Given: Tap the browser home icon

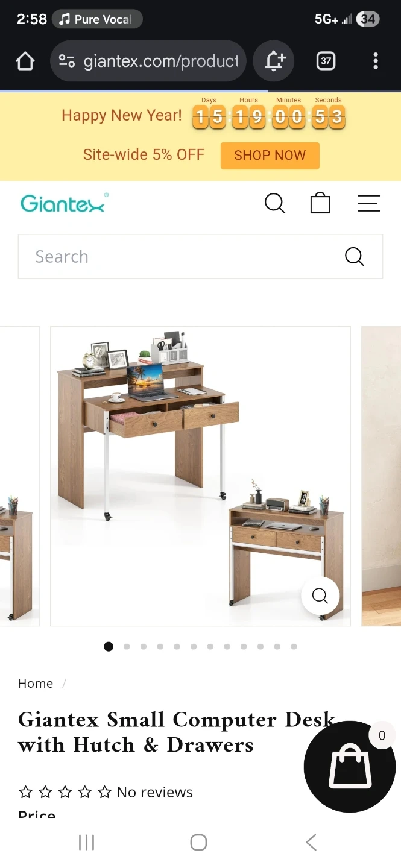Looking at the screenshot, I should (25, 61).
